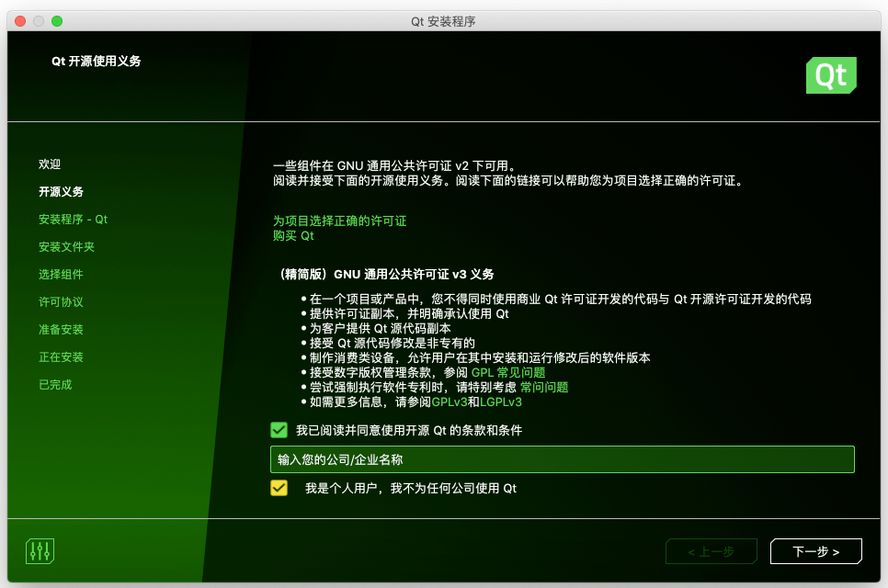Viewport: 888px width, 588px height.
Task: Select the 开源义务 step in sidebar
Action: click(62, 192)
